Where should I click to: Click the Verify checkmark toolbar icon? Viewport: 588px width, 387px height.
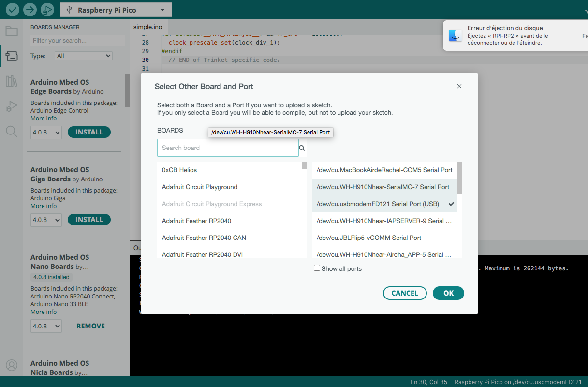[13, 10]
